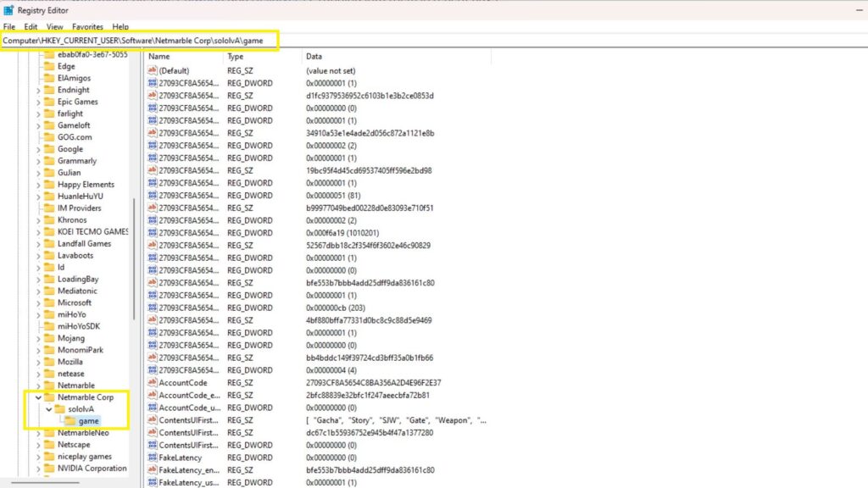The height and width of the screenshot is (488, 868).
Task: Select the IM Providers folder icon
Action: point(49,208)
